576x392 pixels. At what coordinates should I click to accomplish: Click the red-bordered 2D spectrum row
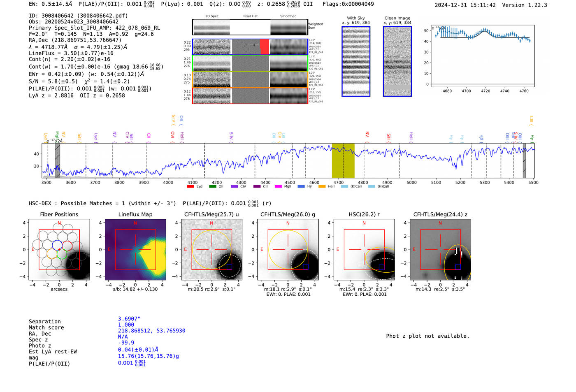pyautogui.click(x=250, y=96)
